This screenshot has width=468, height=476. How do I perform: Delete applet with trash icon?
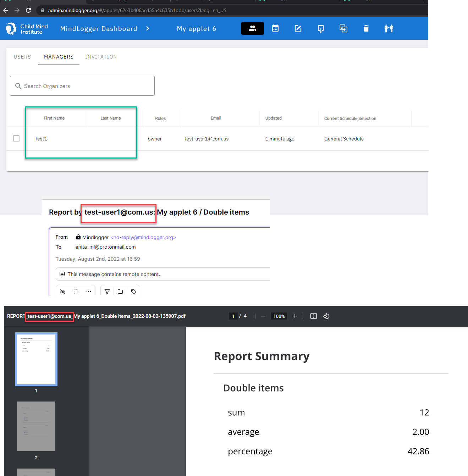(366, 28)
